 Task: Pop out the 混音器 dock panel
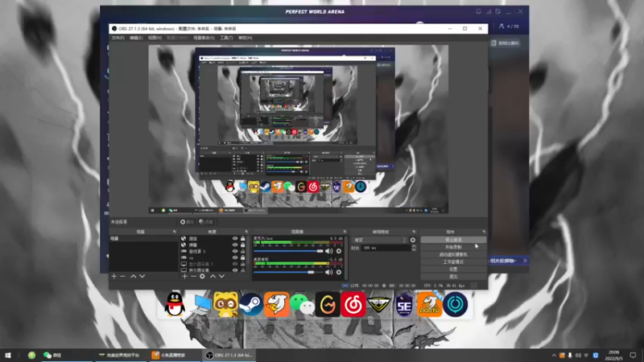pyautogui.click(x=345, y=232)
